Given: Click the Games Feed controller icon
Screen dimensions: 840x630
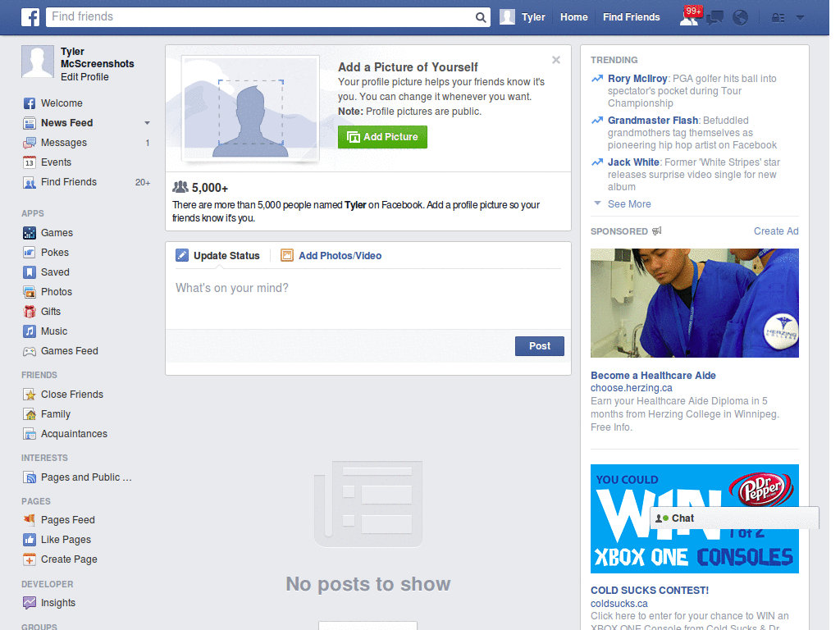Looking at the screenshot, I should tap(30, 351).
